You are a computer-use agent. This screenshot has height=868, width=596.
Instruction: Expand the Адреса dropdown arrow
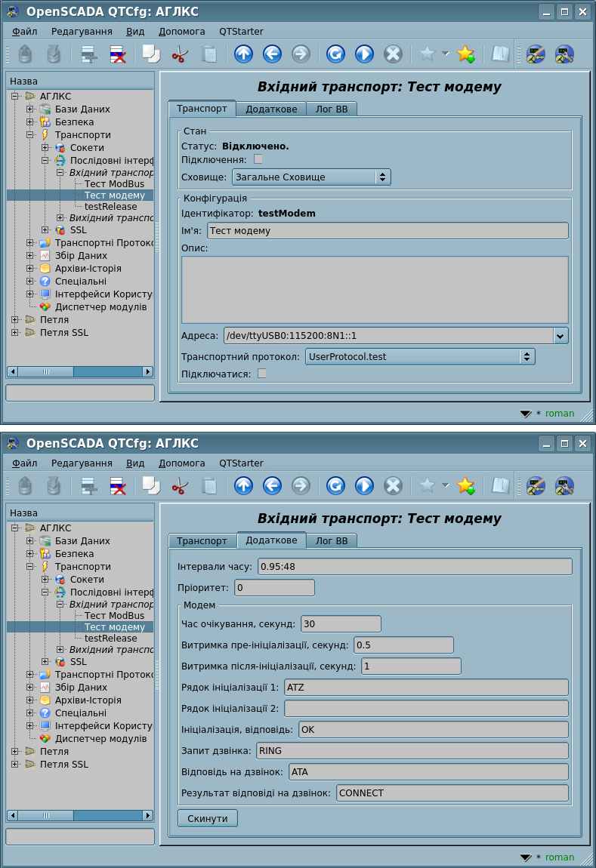[x=560, y=336]
